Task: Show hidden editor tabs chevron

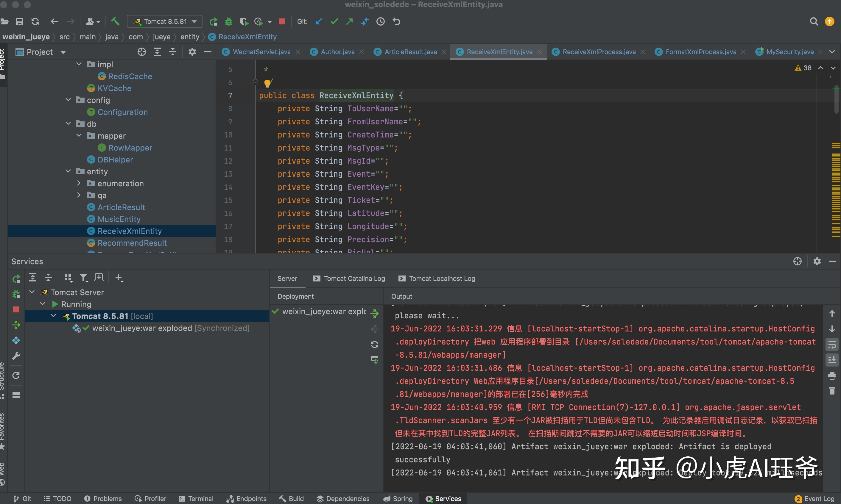Action: point(832,52)
